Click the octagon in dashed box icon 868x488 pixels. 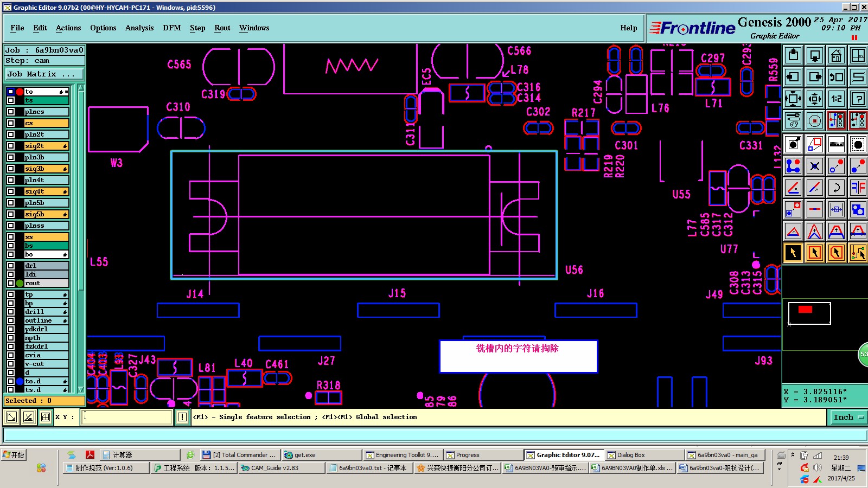(x=858, y=144)
